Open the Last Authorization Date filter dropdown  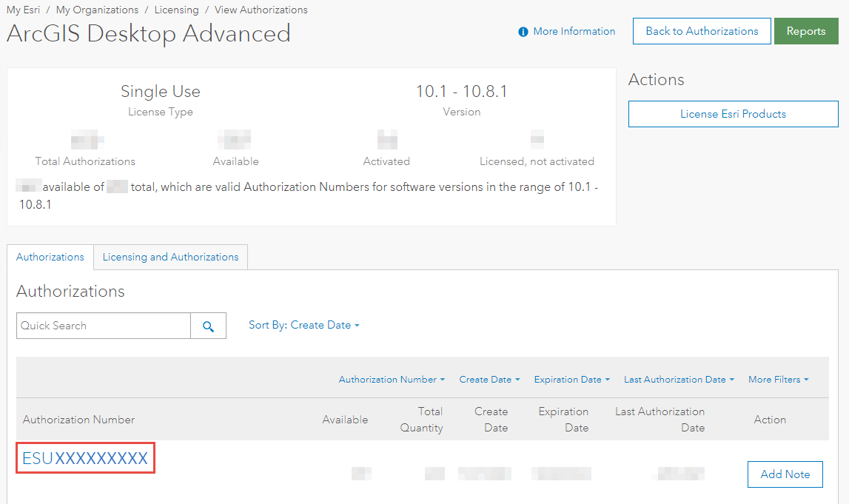tap(678, 379)
